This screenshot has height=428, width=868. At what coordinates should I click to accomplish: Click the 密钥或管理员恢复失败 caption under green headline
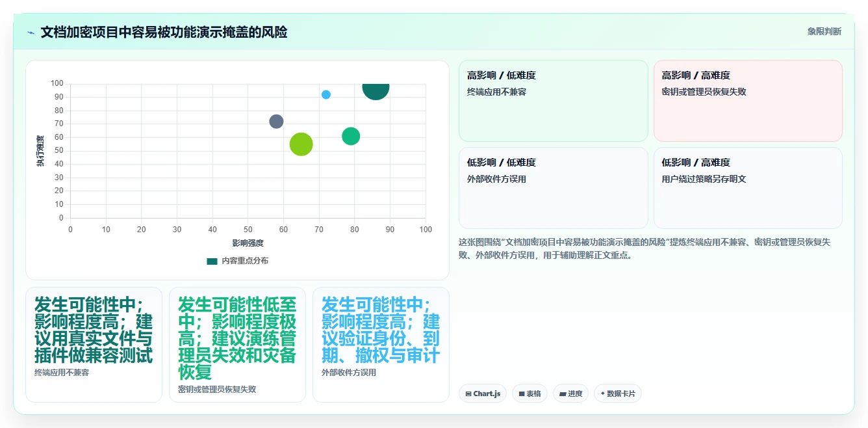tap(217, 390)
